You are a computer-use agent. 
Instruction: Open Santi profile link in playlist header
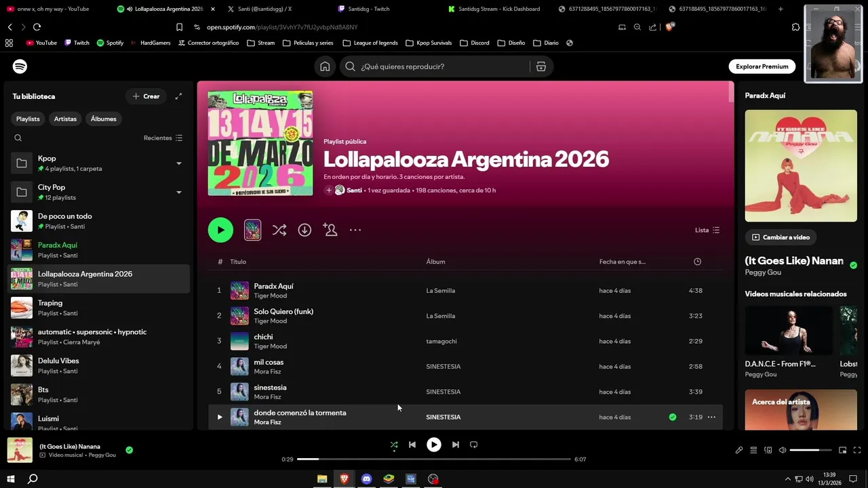(354, 190)
